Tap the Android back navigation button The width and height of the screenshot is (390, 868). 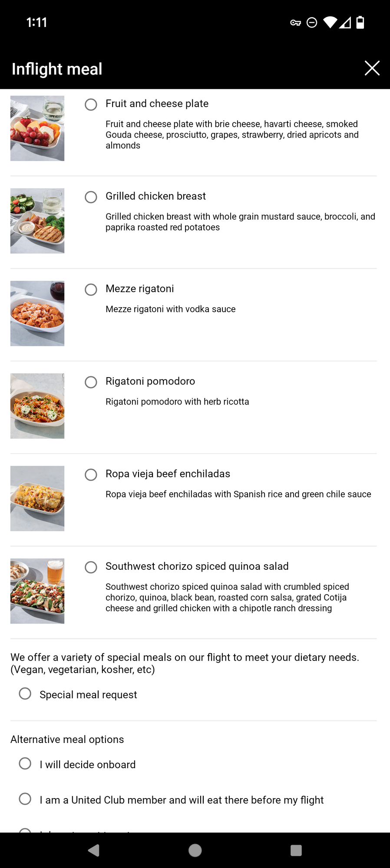[94, 850]
